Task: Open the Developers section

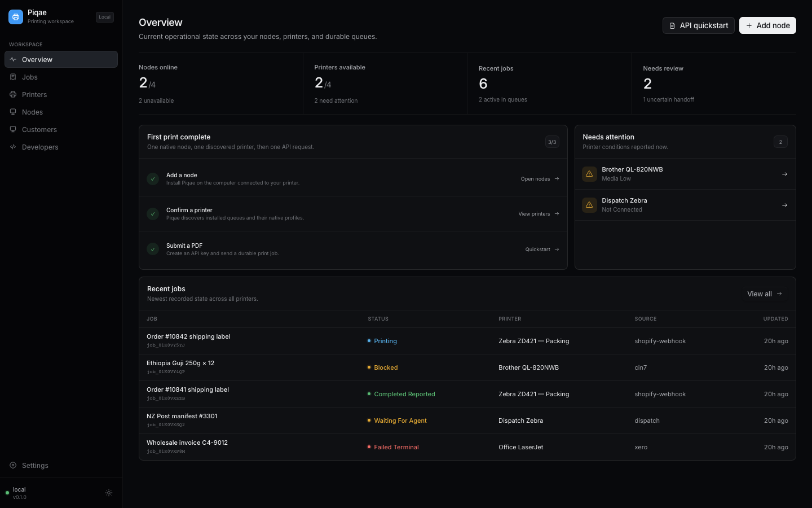Action: (61, 147)
